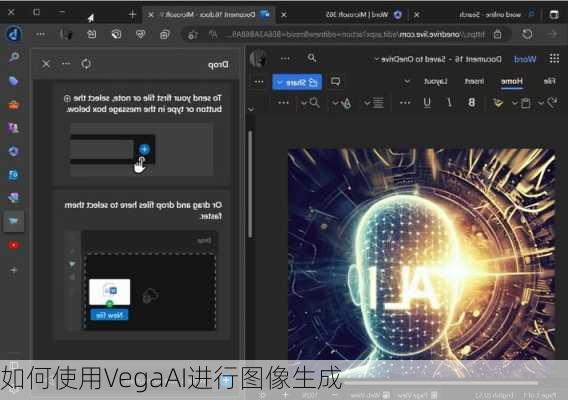Click the search icon in Word header
The image size is (568, 400).
[x=312, y=58]
